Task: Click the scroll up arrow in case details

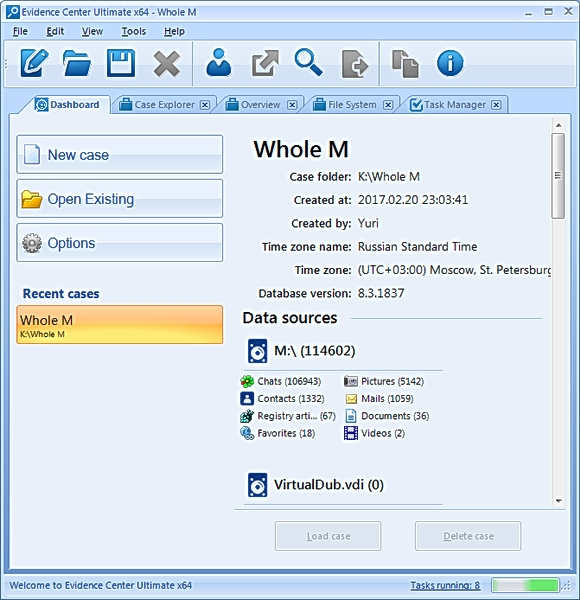Action: 559,125
